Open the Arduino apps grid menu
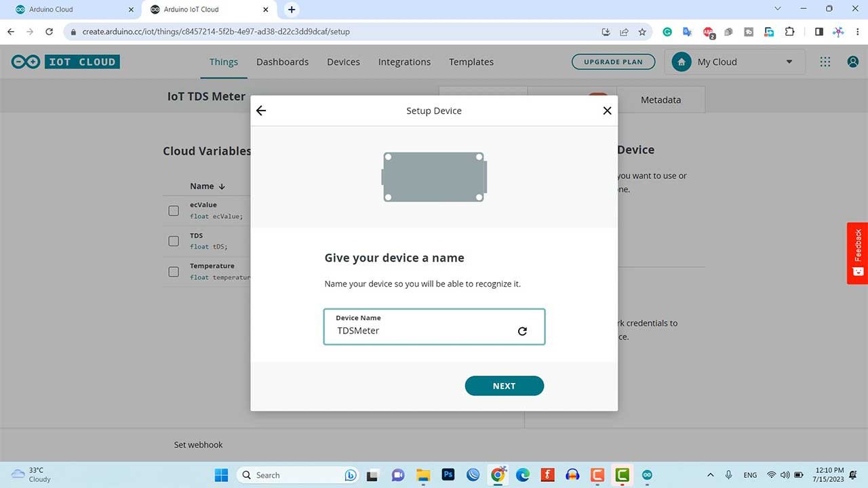Viewport: 868px width, 488px height. pyautogui.click(x=825, y=62)
